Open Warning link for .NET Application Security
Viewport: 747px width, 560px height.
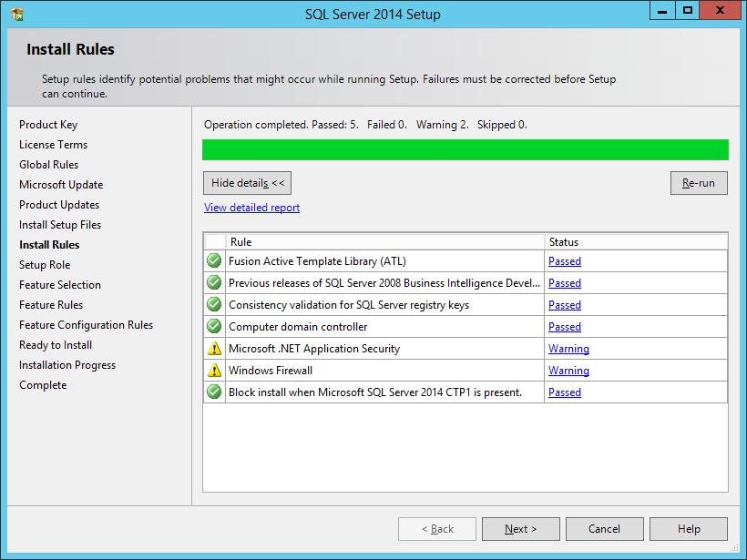pos(568,349)
